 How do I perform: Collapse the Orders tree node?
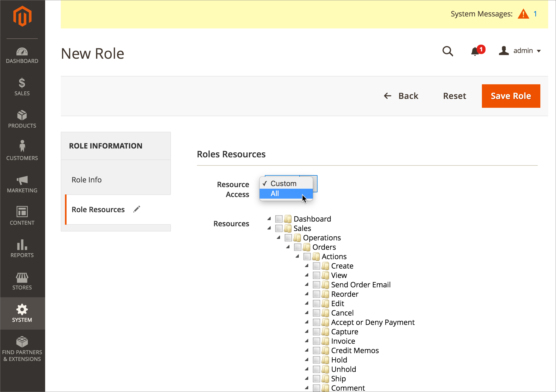point(288,247)
